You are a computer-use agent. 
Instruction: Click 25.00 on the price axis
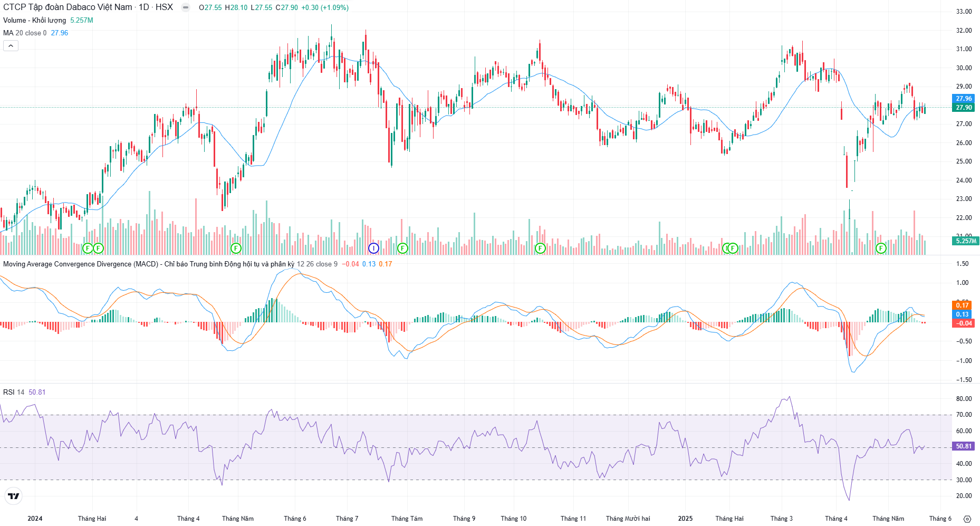tap(964, 161)
